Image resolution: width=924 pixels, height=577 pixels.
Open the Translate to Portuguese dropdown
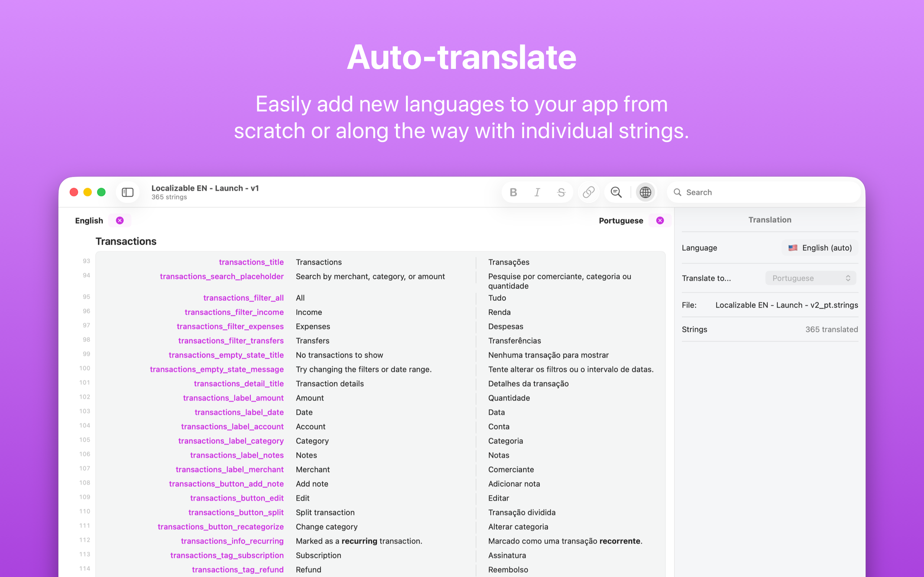811,278
